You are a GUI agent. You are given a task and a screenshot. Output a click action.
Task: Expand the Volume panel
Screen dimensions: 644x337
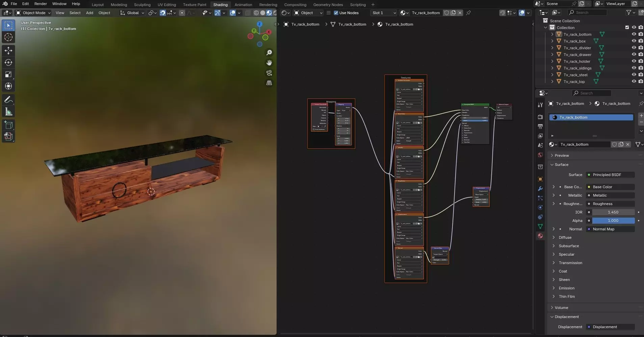point(561,308)
